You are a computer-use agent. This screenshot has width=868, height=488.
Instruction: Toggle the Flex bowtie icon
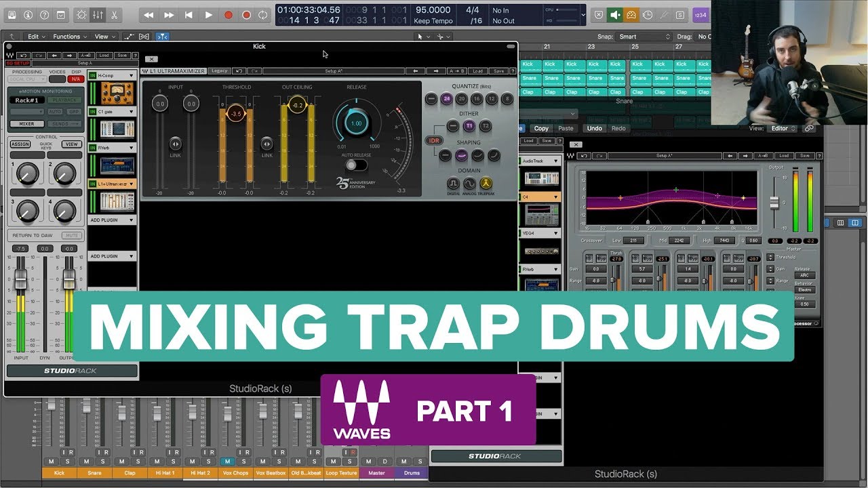[x=143, y=37]
